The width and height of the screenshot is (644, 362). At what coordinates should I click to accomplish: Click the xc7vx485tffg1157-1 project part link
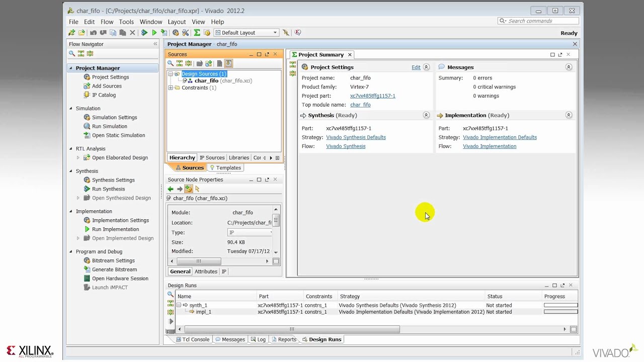pos(372,96)
